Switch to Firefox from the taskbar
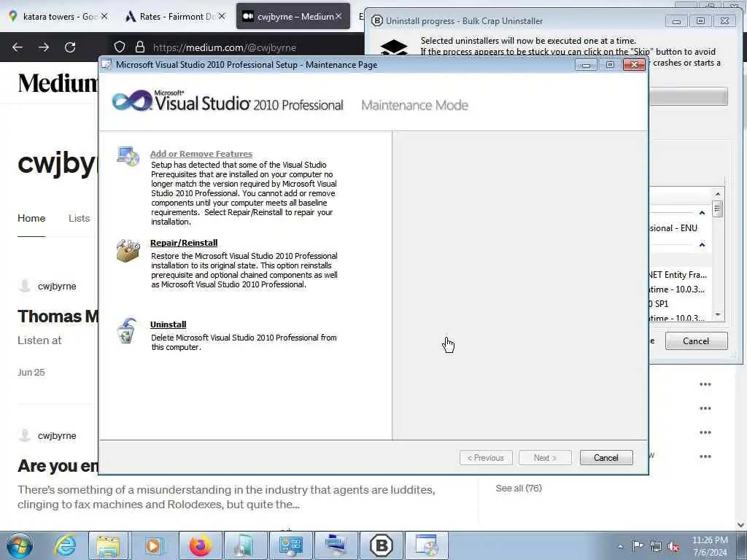747x560 pixels. point(200,545)
